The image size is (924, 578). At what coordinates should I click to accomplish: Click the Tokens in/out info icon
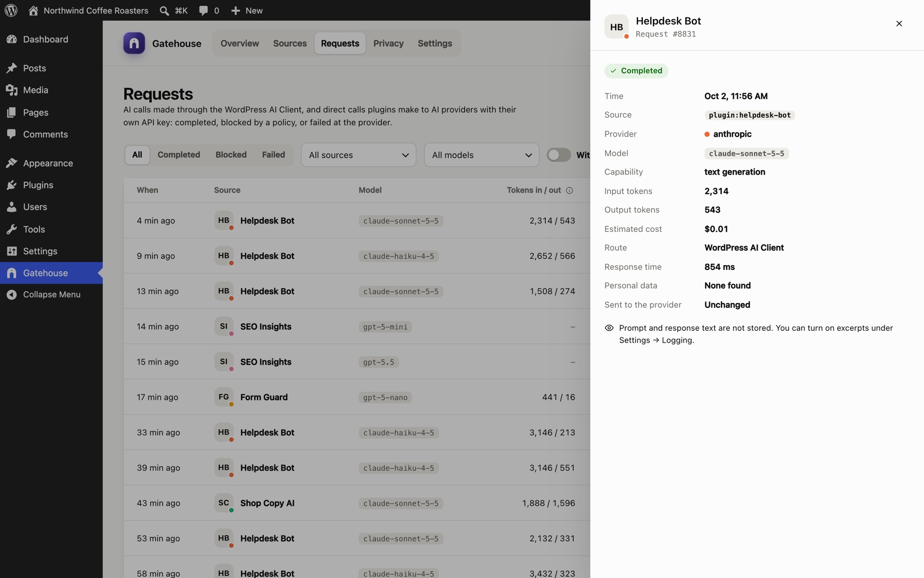pyautogui.click(x=569, y=190)
